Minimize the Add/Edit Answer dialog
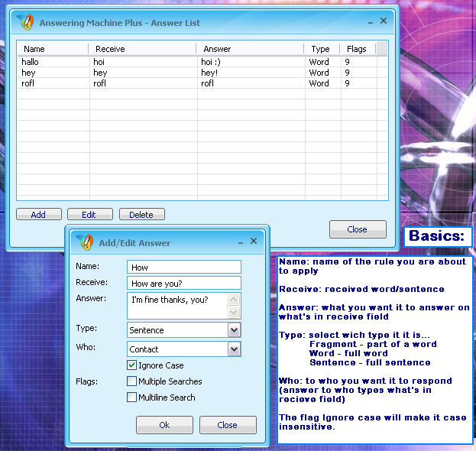 241,242
